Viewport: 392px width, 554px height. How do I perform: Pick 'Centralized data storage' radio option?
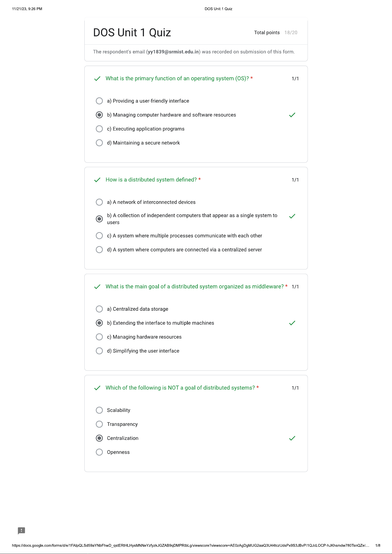pyautogui.click(x=99, y=309)
